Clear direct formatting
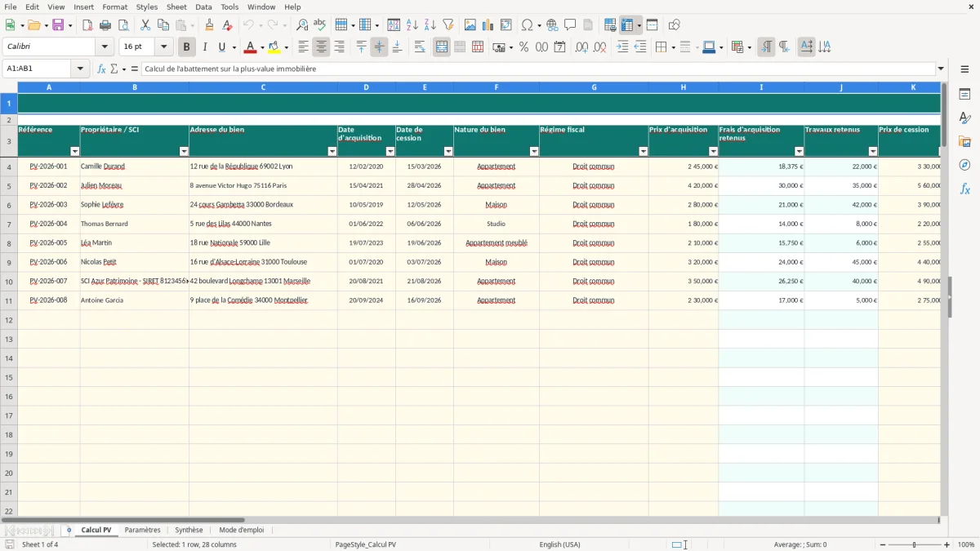Image resolution: width=980 pixels, height=551 pixels. click(227, 25)
